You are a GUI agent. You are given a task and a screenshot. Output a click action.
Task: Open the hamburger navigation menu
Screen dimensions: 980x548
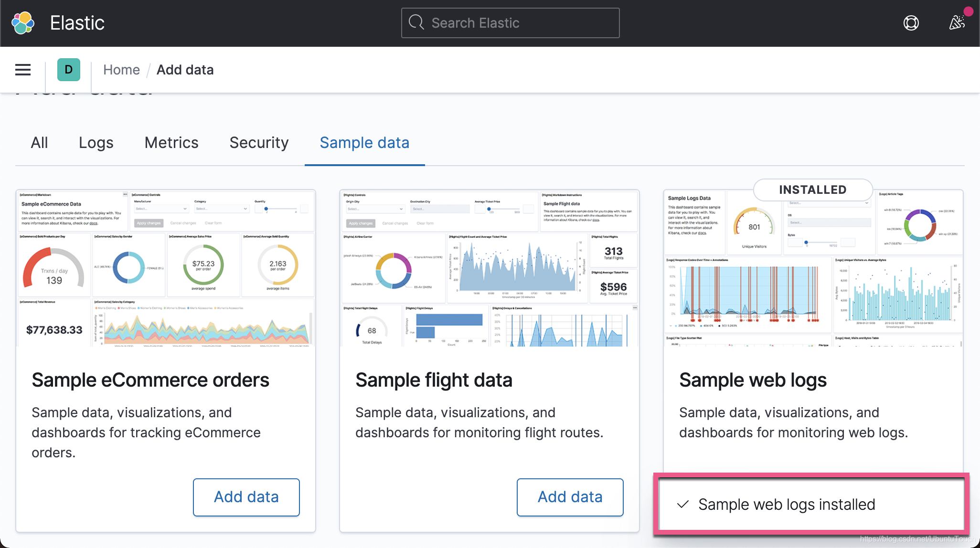tap(23, 70)
